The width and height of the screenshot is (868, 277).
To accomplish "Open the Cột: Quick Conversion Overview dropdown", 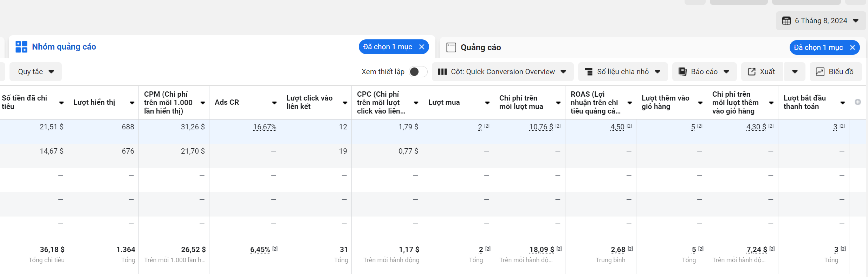I will click(x=503, y=72).
